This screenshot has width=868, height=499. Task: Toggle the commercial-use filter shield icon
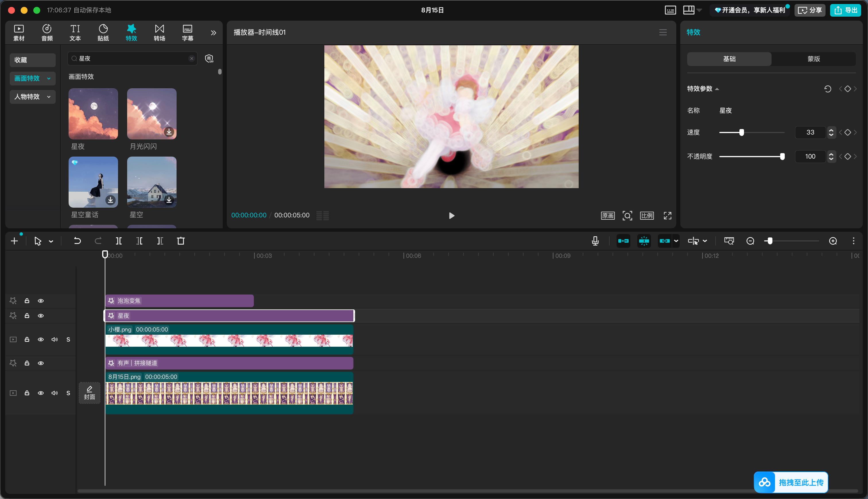pos(209,59)
